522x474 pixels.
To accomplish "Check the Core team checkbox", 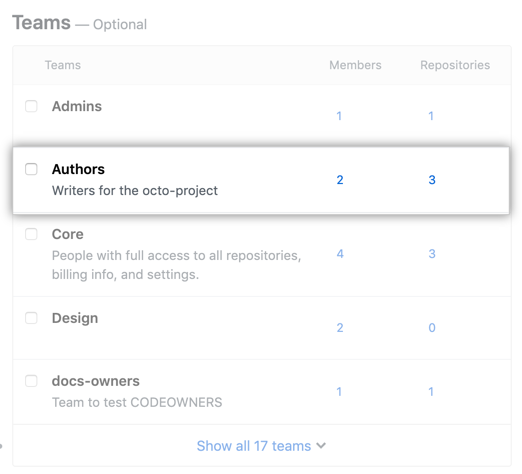I will tap(31, 234).
